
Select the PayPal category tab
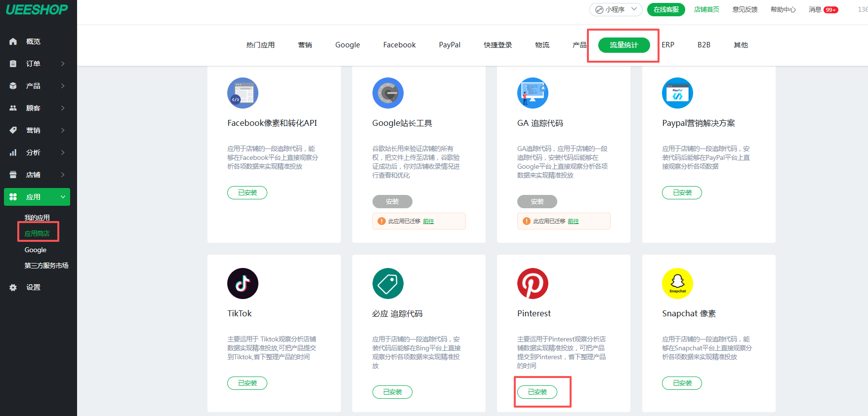click(x=449, y=45)
